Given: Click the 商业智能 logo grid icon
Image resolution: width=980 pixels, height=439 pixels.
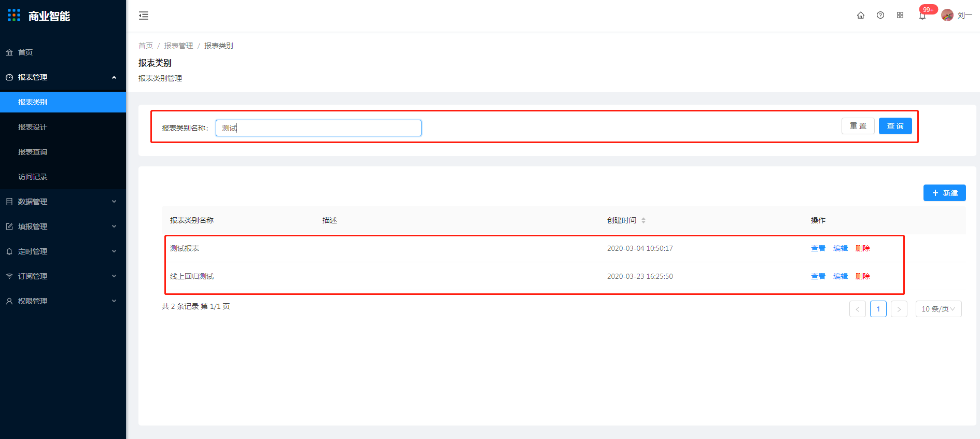Looking at the screenshot, I should pyautogui.click(x=14, y=16).
